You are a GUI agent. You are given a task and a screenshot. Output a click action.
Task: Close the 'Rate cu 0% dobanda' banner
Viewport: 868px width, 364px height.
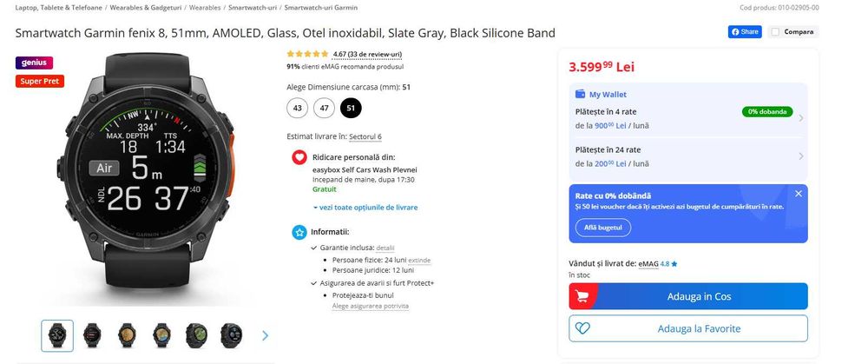(799, 194)
